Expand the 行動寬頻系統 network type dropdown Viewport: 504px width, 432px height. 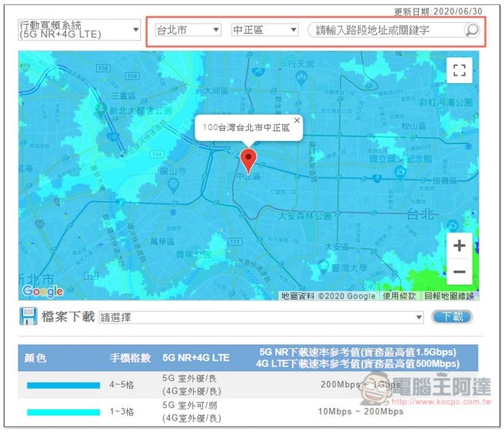click(79, 30)
